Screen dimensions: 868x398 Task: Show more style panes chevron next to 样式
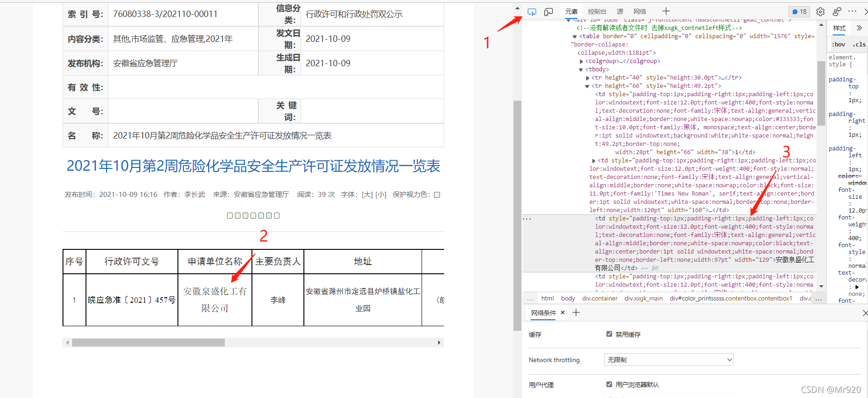859,28
